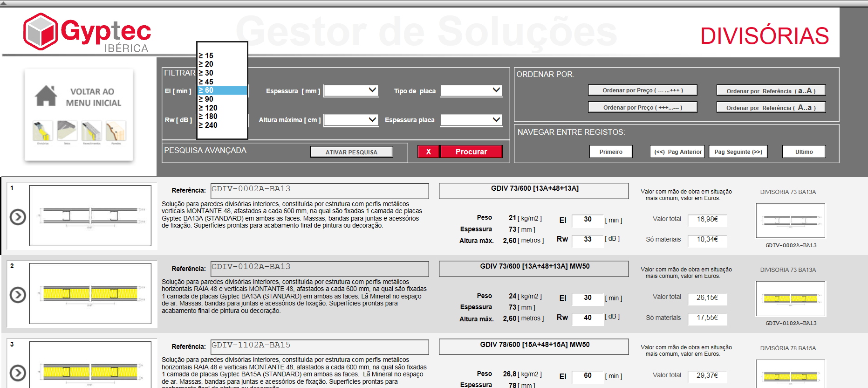Click the Referência field GDIV-0002A-BA13
The height and width of the screenshot is (388, 868).
(320, 191)
